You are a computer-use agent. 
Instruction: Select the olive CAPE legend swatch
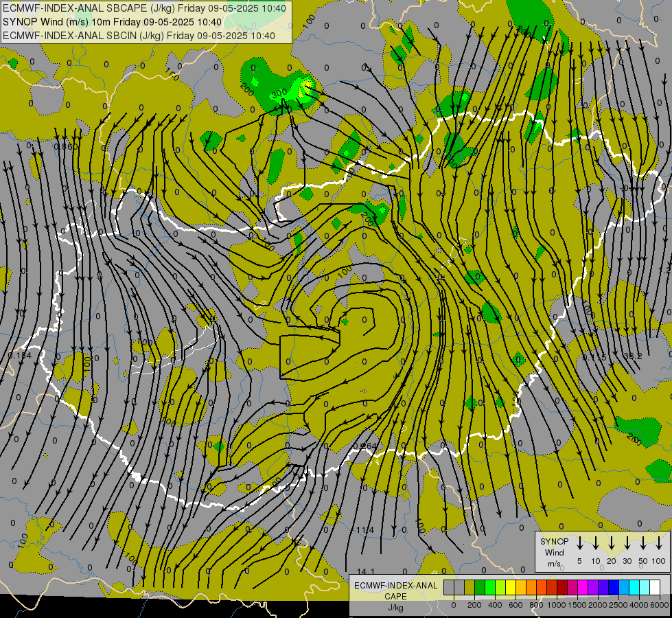click(470, 587)
